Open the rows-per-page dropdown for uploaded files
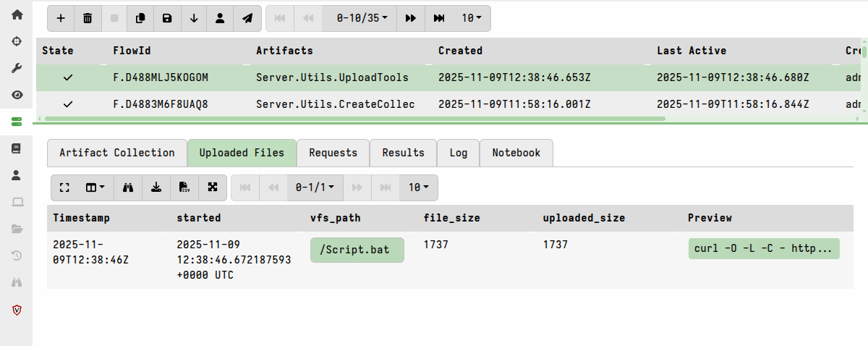Viewport: 868px width, 346px height. (418, 187)
